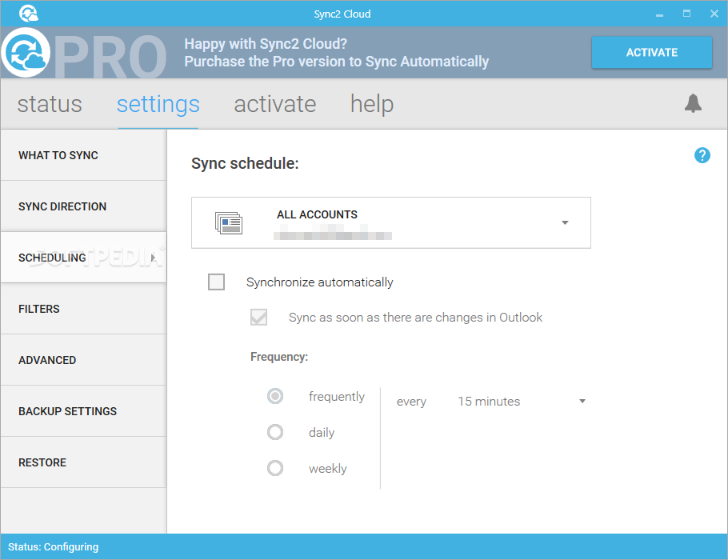Expand the All Accounts dropdown arrow
728x560 pixels.
point(565,223)
